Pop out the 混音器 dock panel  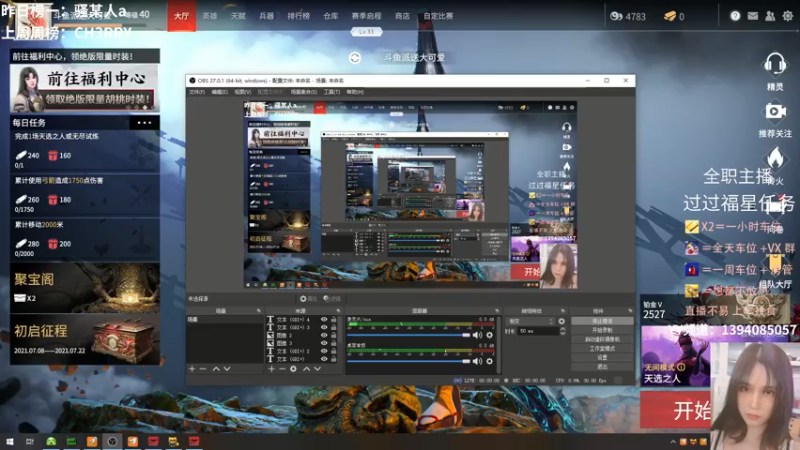(497, 311)
